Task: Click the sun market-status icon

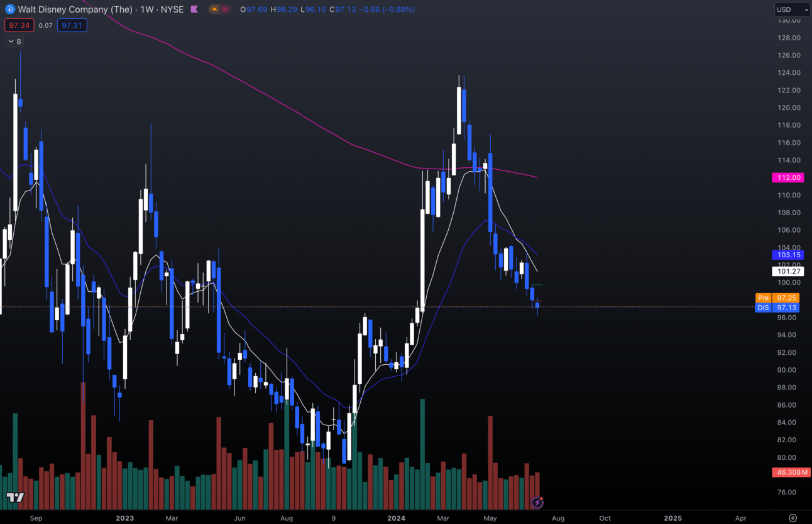Action: coord(214,9)
